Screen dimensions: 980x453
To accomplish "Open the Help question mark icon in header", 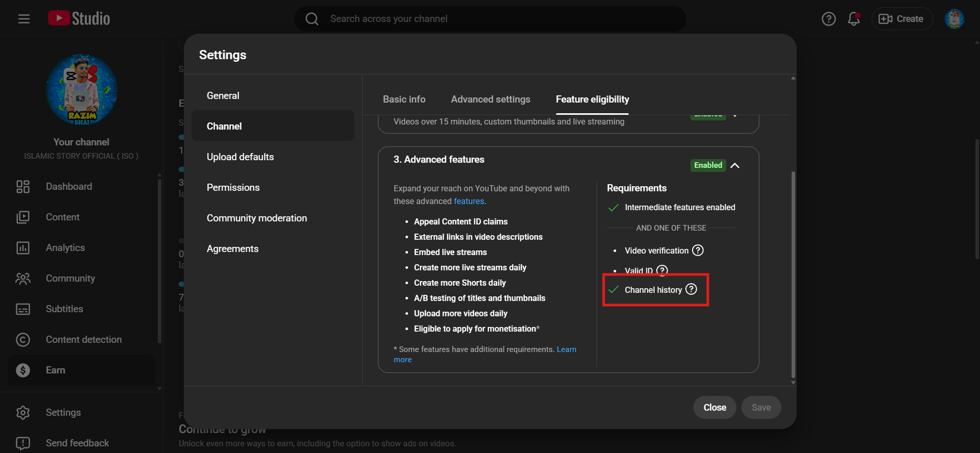I will click(x=828, y=19).
